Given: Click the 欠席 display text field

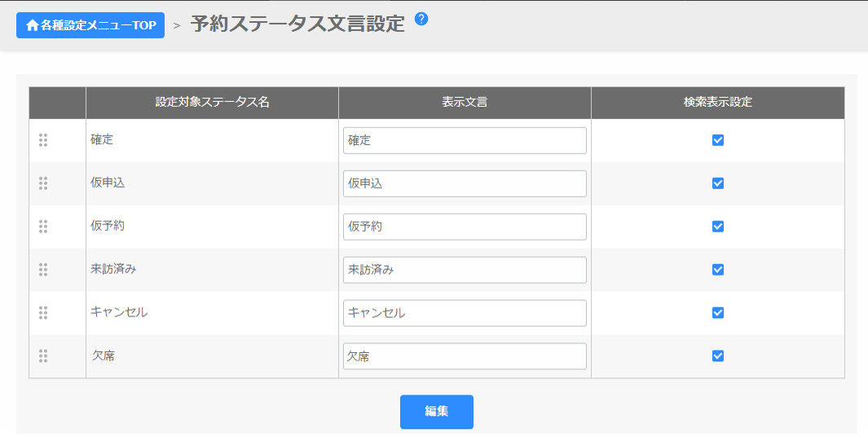Looking at the screenshot, I should (x=465, y=356).
